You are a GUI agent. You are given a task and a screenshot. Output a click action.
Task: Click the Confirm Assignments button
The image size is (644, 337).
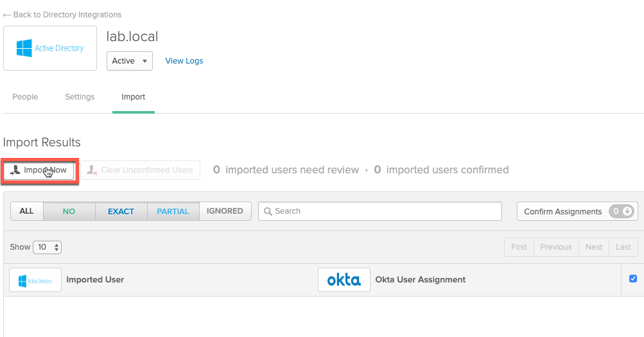click(562, 211)
